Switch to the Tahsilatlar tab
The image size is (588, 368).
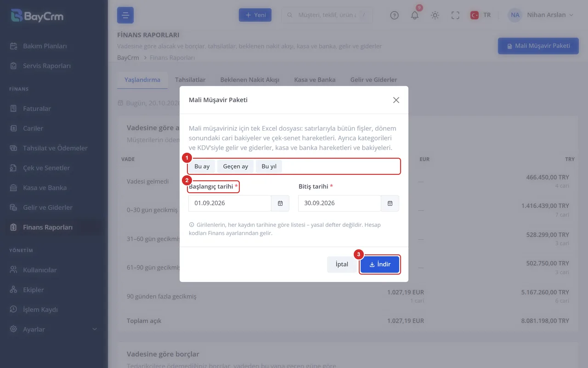[x=190, y=80]
